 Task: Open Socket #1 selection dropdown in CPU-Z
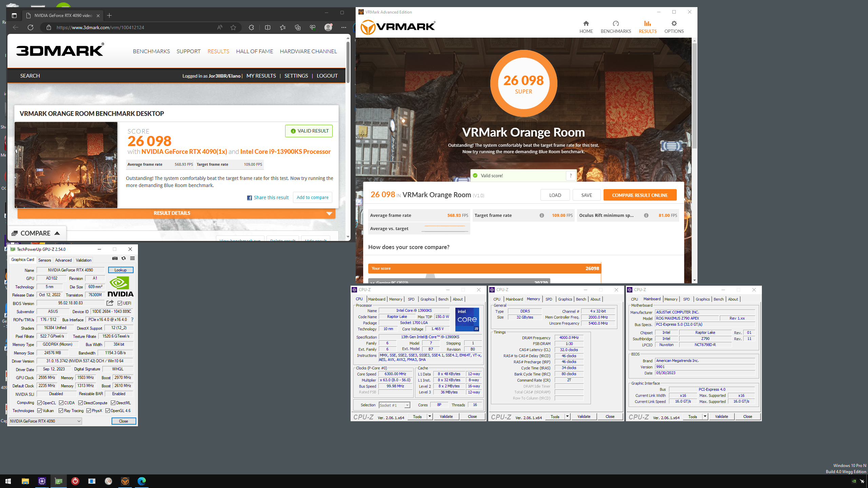394,405
